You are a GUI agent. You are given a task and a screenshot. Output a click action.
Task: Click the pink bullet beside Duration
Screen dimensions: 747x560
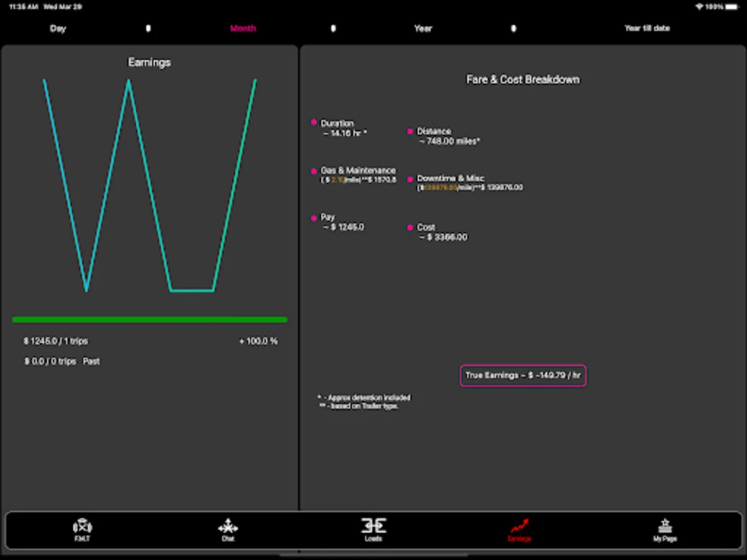point(314,123)
